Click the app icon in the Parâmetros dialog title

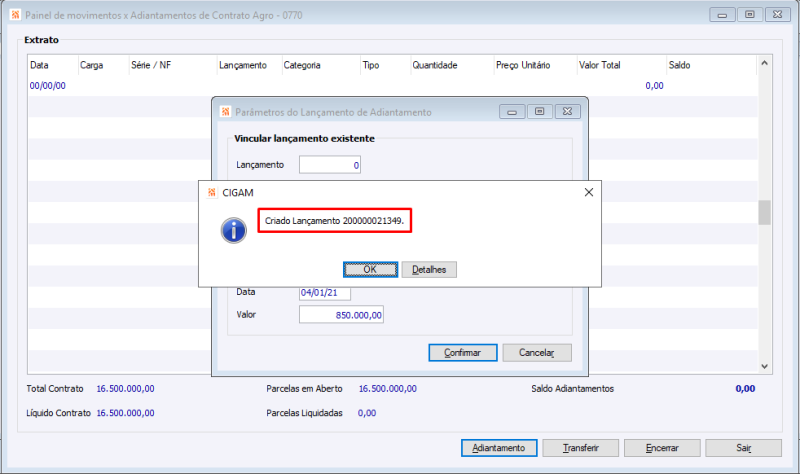tap(226, 112)
